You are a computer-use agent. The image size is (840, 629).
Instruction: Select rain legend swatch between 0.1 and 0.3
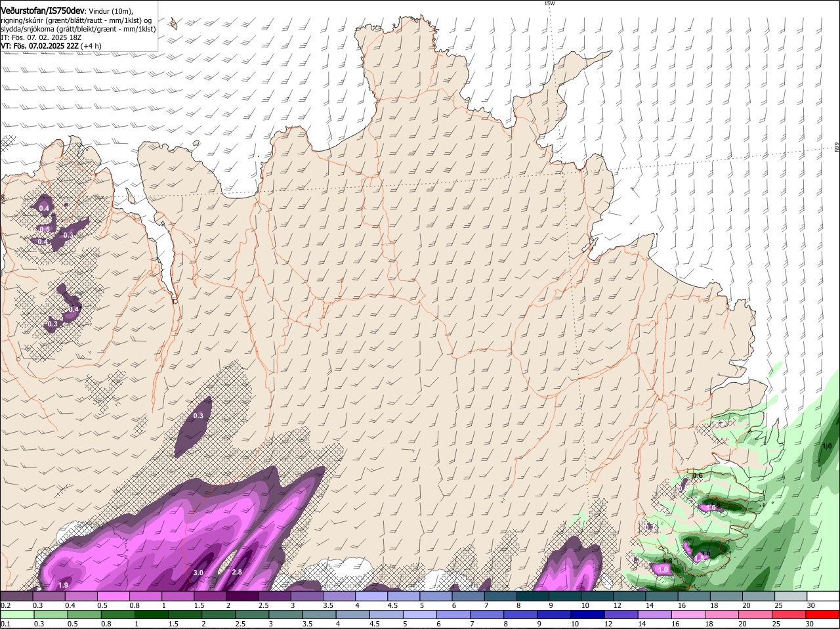tap(16, 615)
